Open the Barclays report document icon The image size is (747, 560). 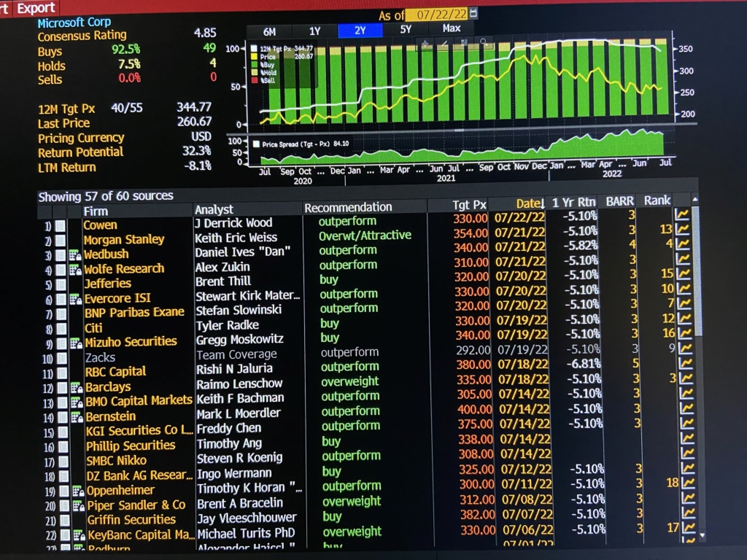[x=77, y=388]
